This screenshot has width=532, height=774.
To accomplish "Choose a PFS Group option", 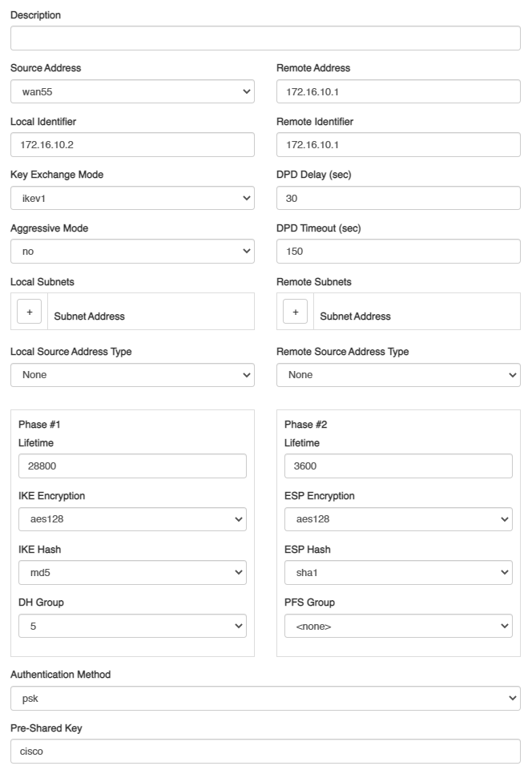I will coord(398,626).
